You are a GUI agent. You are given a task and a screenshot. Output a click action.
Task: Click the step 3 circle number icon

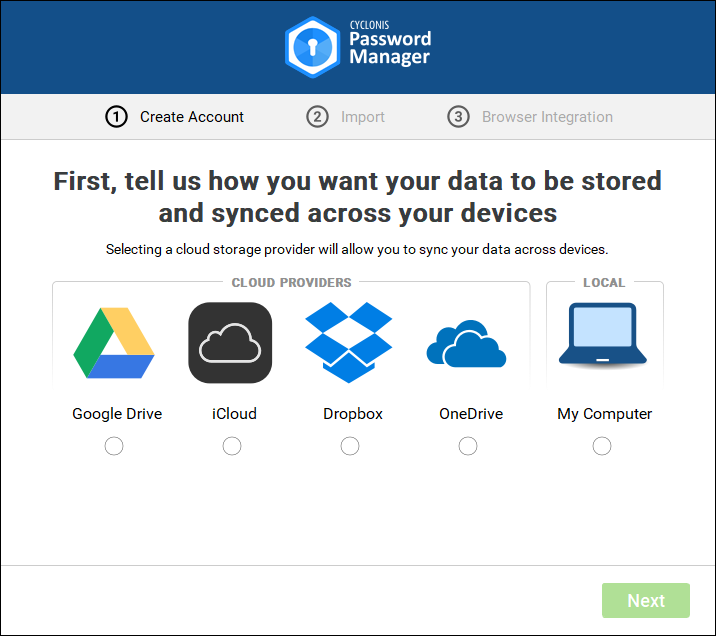point(458,117)
